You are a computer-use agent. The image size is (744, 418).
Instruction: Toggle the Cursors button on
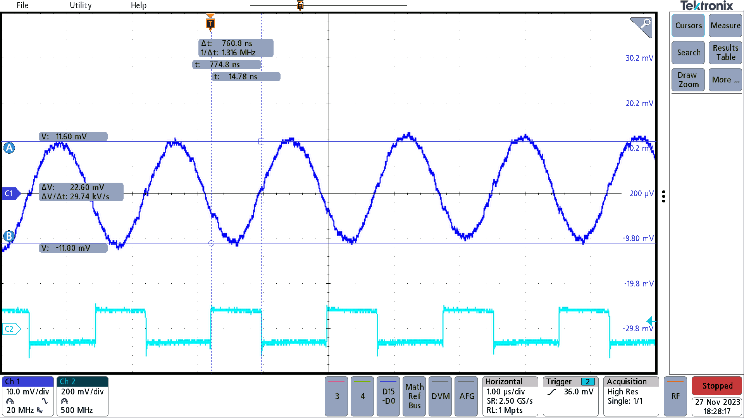688,24
